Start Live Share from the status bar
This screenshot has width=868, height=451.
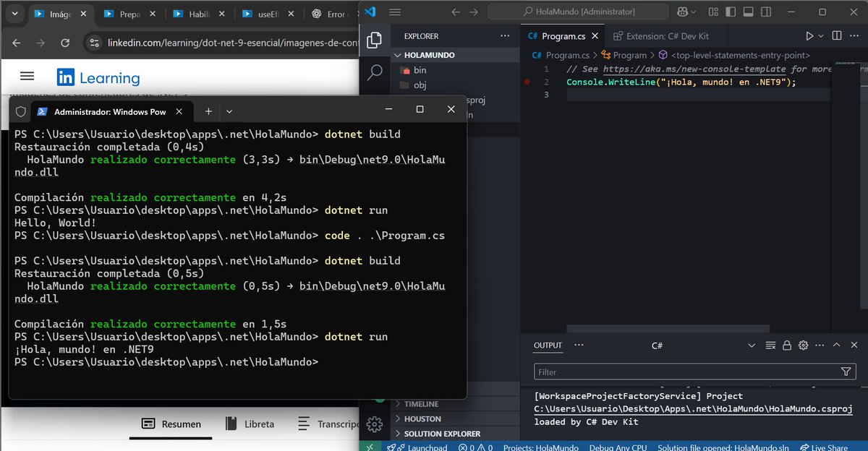[824, 447]
